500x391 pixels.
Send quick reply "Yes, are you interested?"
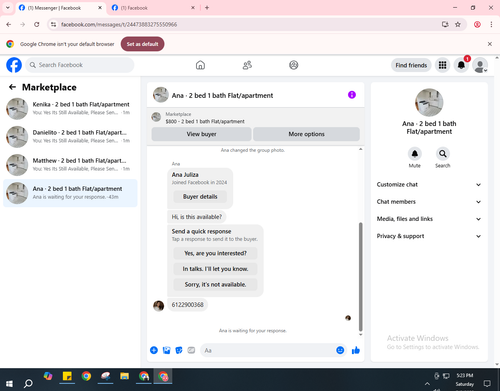[x=215, y=253]
